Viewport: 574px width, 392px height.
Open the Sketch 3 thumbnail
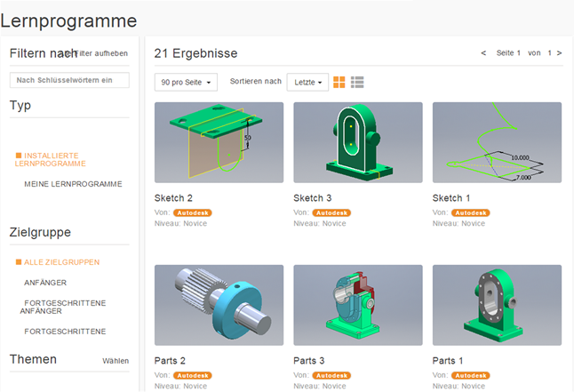(x=358, y=142)
